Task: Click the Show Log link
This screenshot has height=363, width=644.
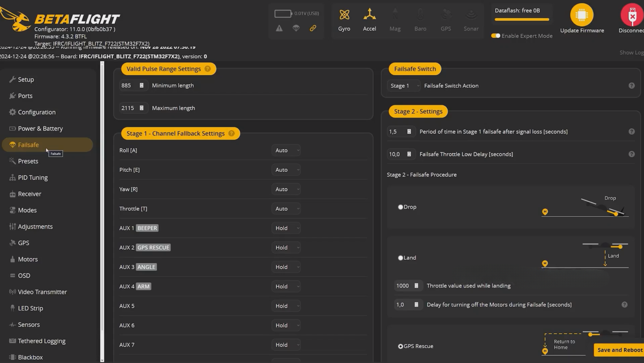Action: (x=631, y=52)
